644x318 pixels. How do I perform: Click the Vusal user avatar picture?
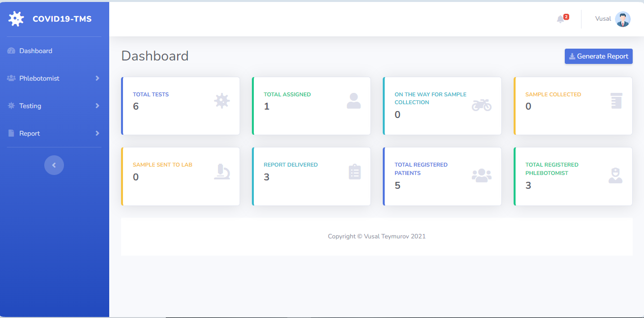[623, 19]
